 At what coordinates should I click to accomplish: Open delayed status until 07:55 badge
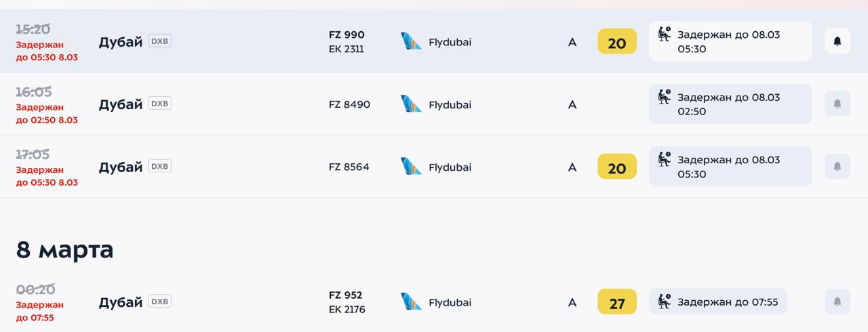click(x=719, y=302)
